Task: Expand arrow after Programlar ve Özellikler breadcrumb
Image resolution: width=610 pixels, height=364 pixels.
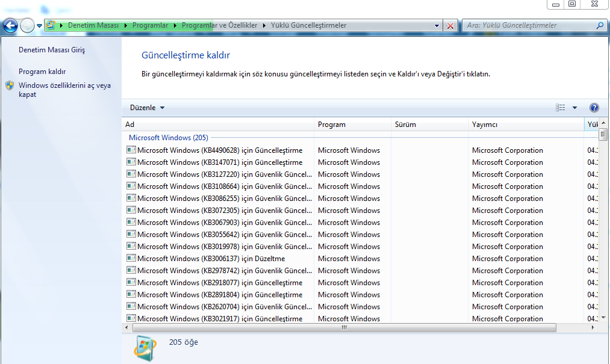Action: (x=264, y=26)
